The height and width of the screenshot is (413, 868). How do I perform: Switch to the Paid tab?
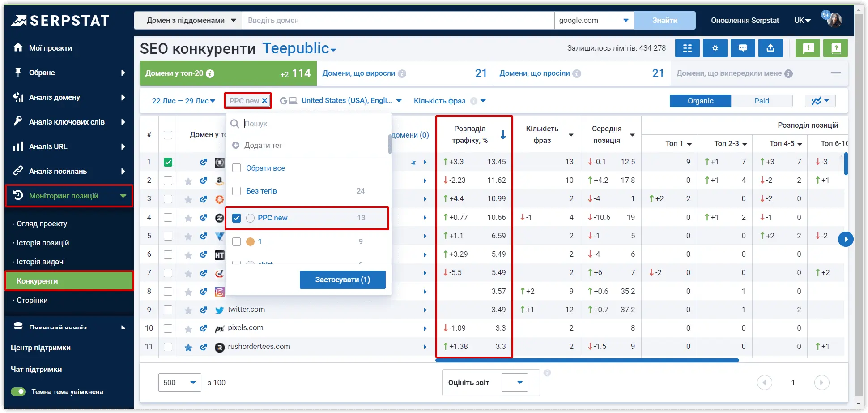[x=762, y=101]
